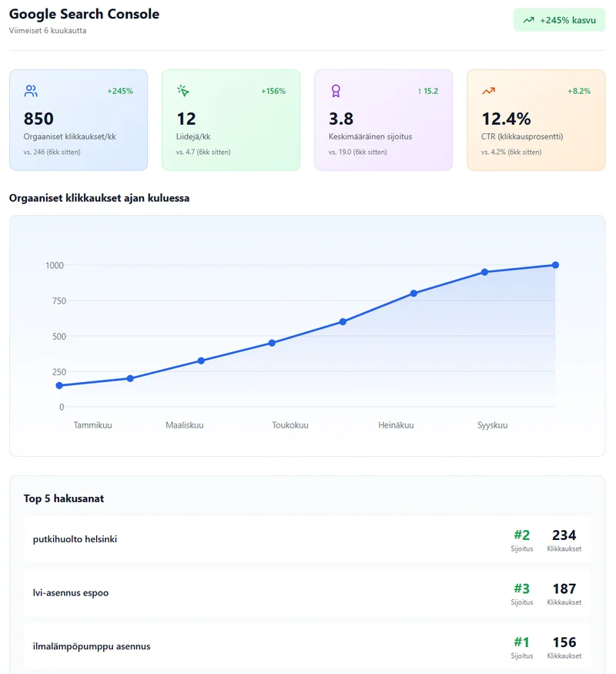The image size is (616, 674).
Task: Click the Maaliskuu axis label
Action: (x=185, y=425)
